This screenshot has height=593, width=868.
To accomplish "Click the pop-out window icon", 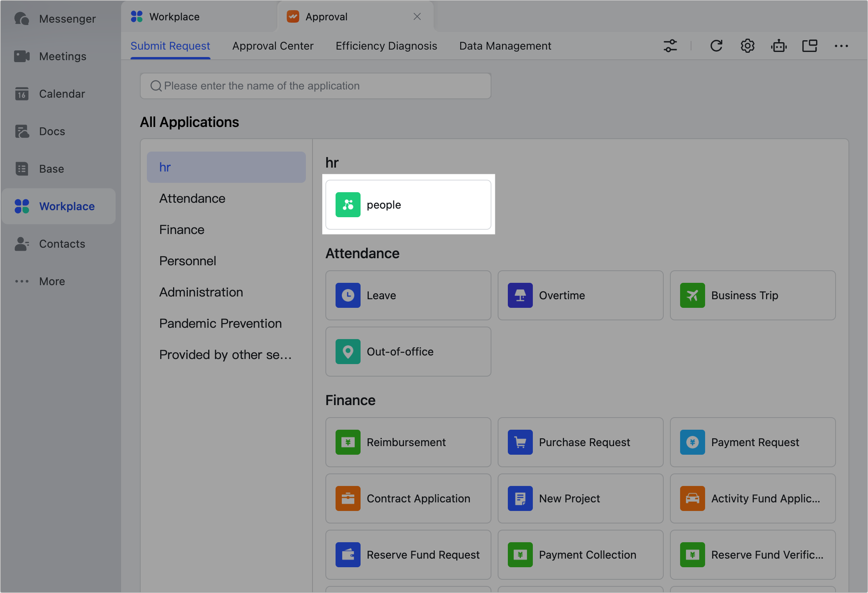I will (x=810, y=46).
